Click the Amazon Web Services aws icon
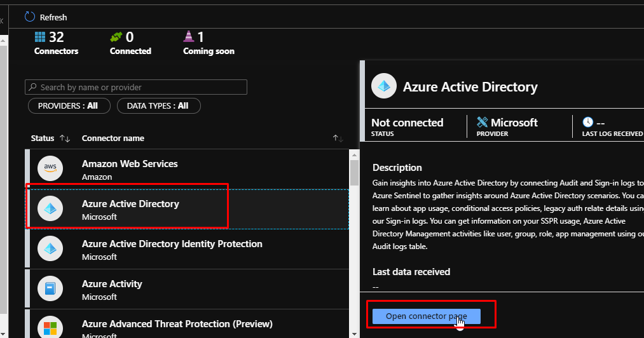644x338 pixels. click(50, 169)
